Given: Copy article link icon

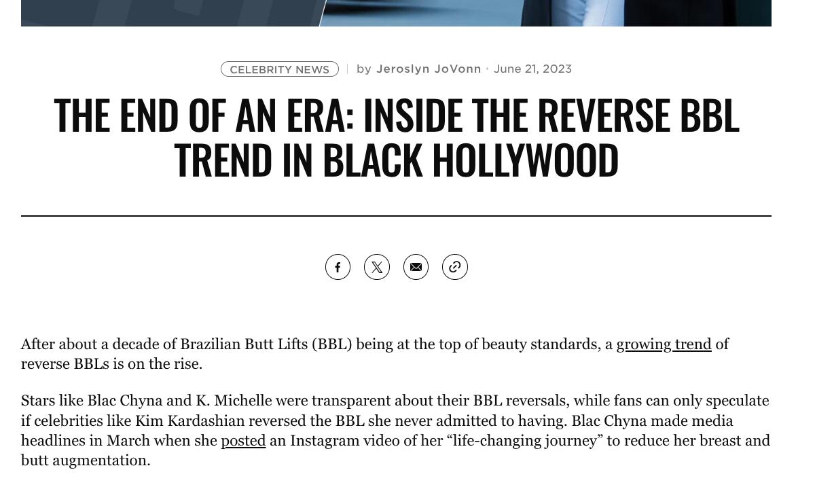Looking at the screenshot, I should tap(455, 267).
